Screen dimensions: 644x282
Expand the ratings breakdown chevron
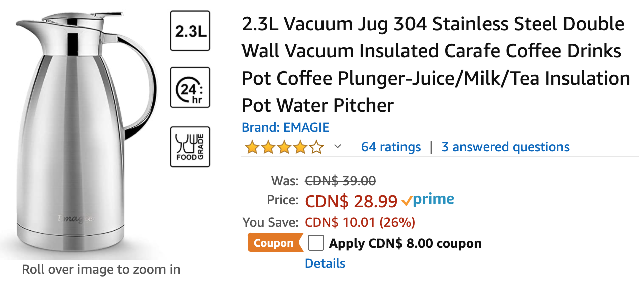338,147
